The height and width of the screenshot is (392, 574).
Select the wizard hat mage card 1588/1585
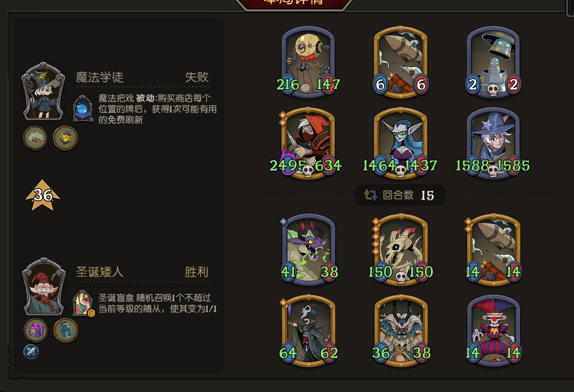(493, 143)
